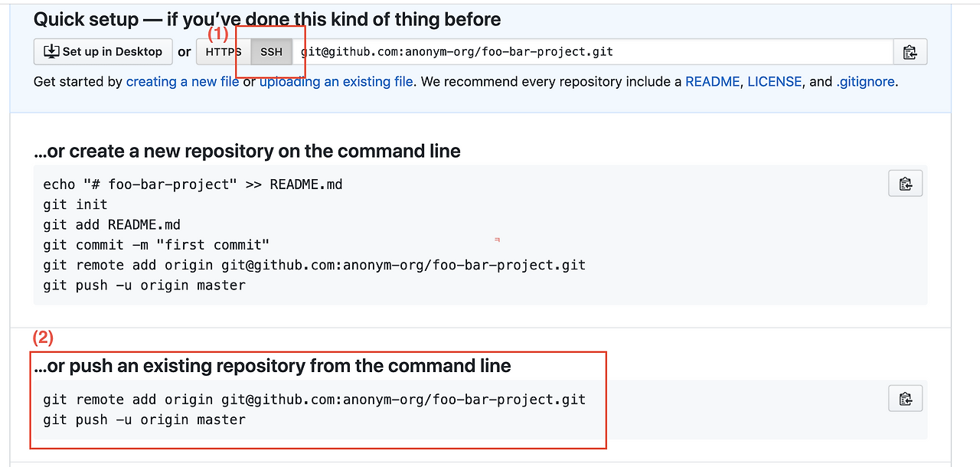Open the README recommendation link
This screenshot has height=467, width=980.
[712, 81]
